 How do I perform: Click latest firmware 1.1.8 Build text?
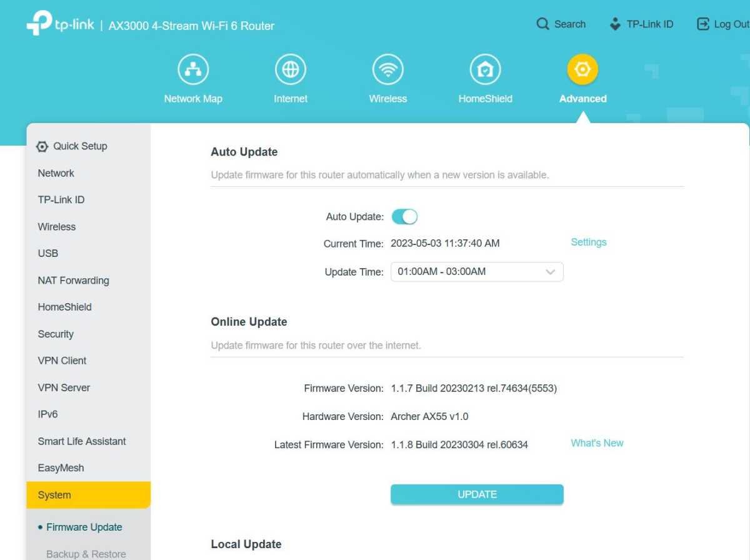tap(459, 445)
